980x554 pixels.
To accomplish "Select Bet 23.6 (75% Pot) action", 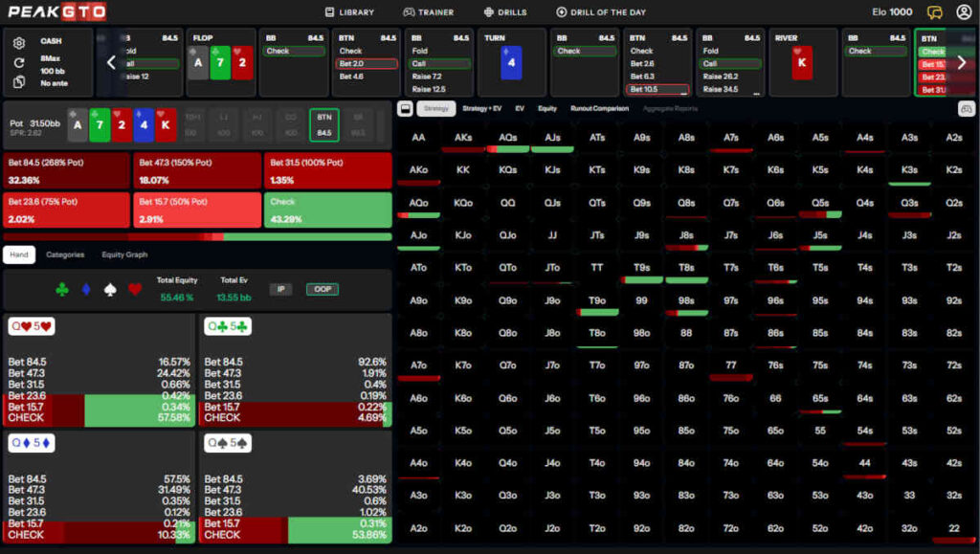I will 66,210.
